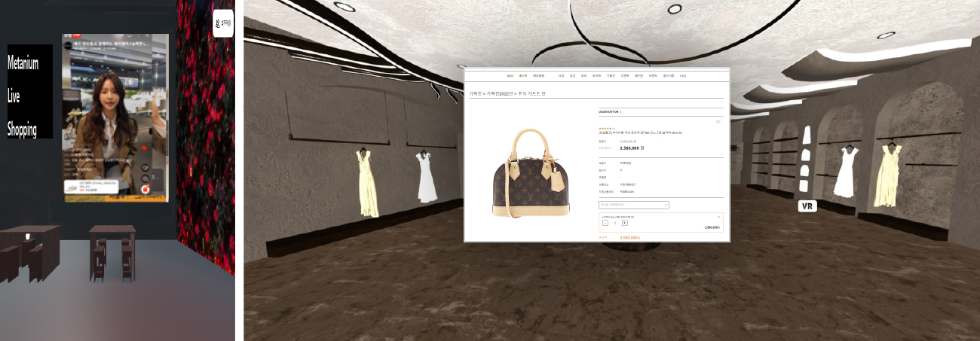
Task: Open the 매거진 menu item
Action: [639, 76]
